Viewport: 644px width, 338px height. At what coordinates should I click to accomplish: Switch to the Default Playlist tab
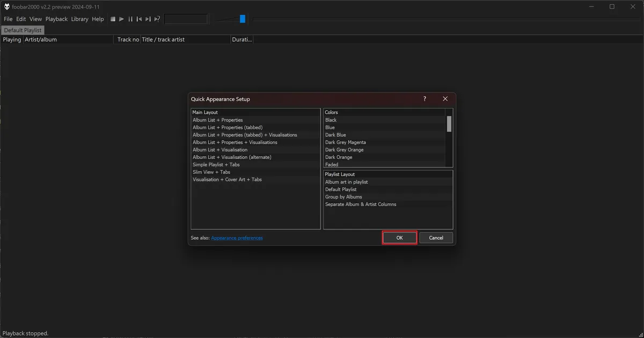click(23, 30)
